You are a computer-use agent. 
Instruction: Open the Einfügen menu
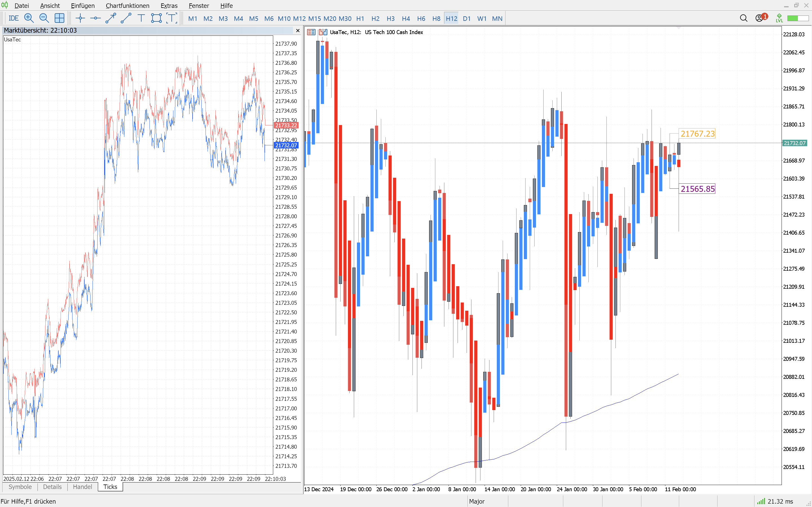coord(83,6)
